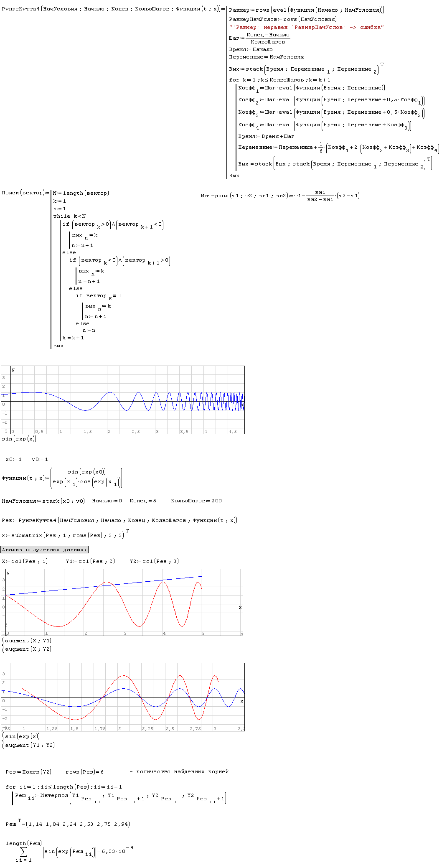The image size is (447, 868).
Task: Click the Интерпол function definition
Action: (x=280, y=196)
